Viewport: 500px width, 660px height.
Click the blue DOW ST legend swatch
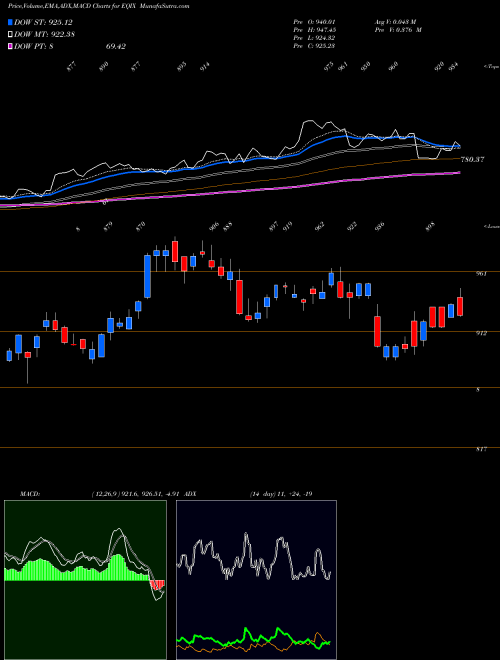(x=11, y=22)
